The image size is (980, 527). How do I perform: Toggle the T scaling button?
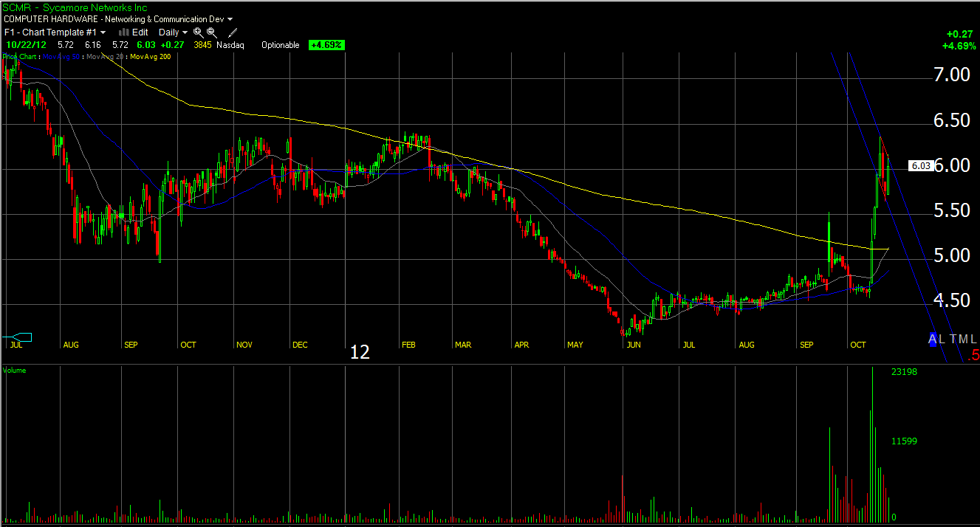tap(953, 339)
